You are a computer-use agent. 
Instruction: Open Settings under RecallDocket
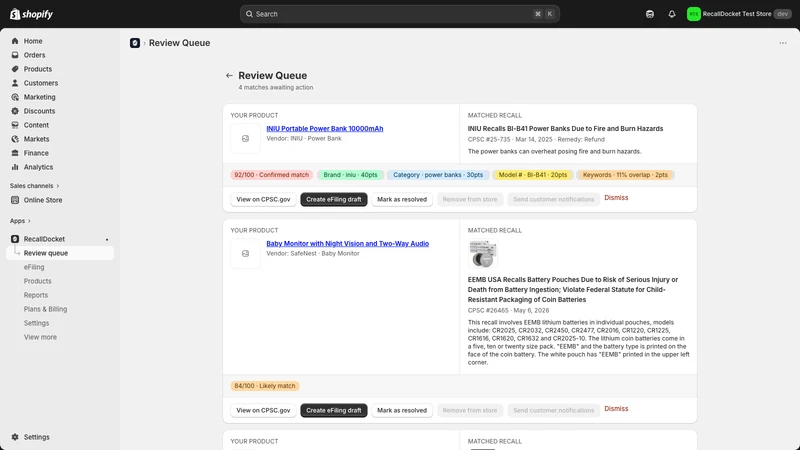pos(36,323)
